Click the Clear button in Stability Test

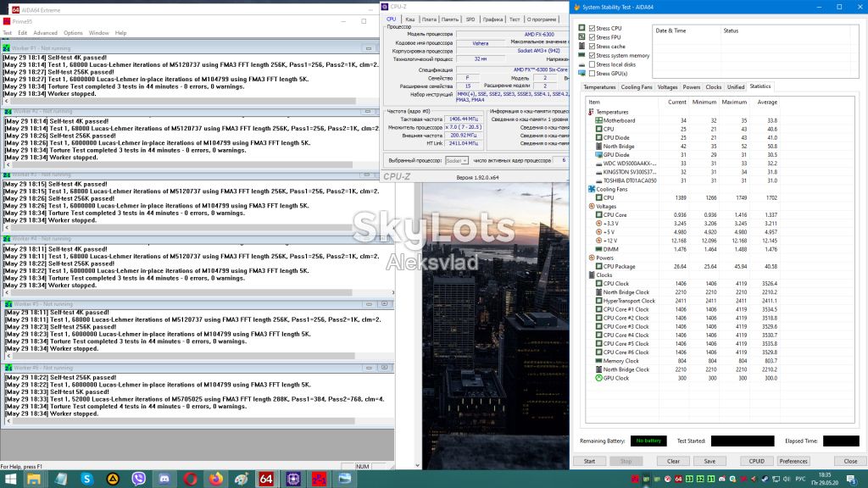coord(673,461)
